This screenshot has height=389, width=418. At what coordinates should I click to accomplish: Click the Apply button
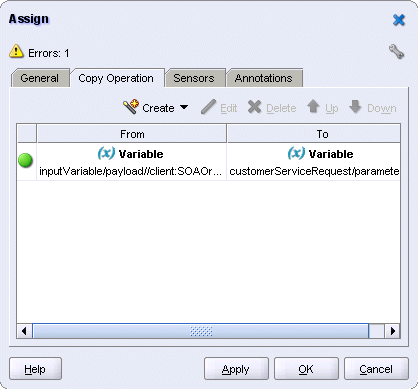pyautogui.click(x=236, y=369)
